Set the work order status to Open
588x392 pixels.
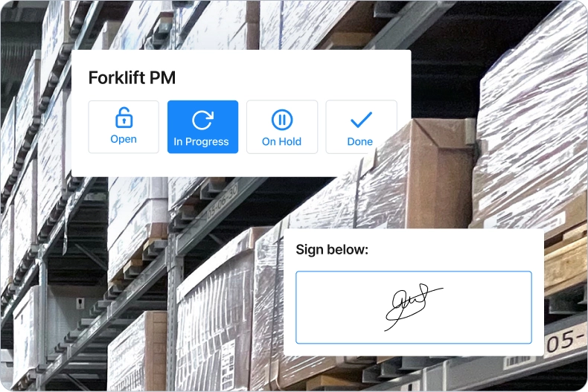click(124, 126)
